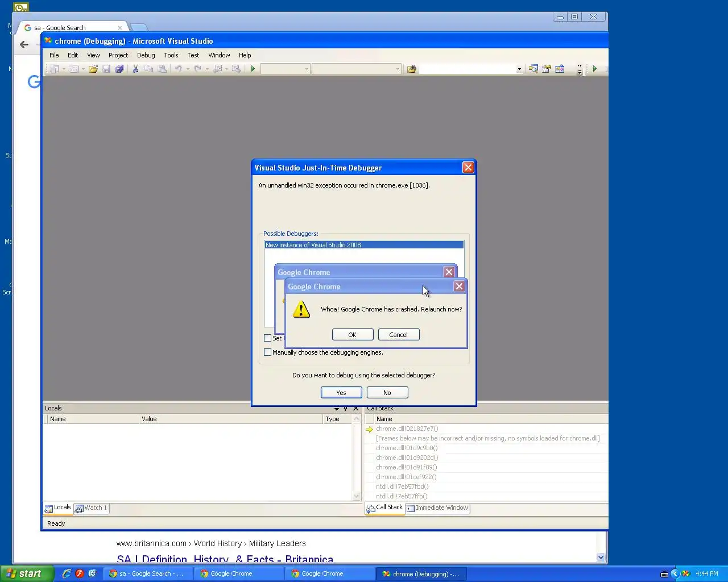Click Chrome's back arrow button
Viewport: 728px width, 582px height.
click(24, 44)
